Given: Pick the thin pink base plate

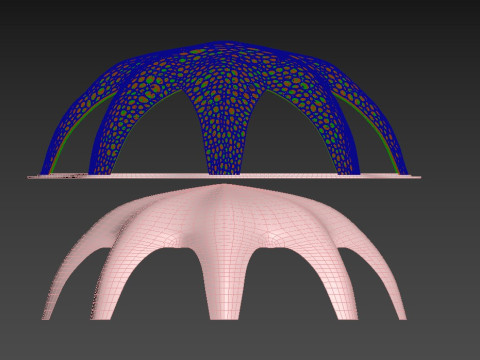Looking at the screenshot, I should (x=224, y=176).
